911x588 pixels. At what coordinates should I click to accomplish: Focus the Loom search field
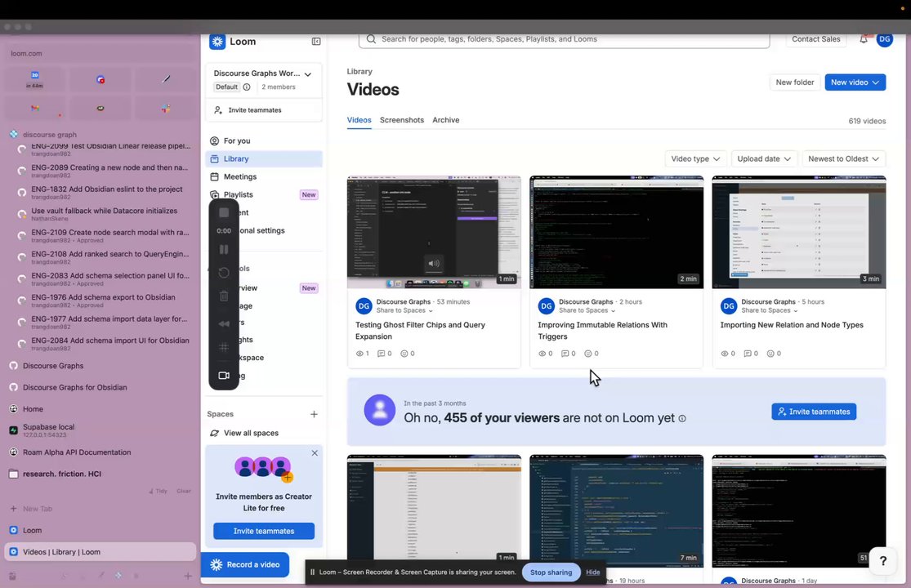[x=564, y=39]
